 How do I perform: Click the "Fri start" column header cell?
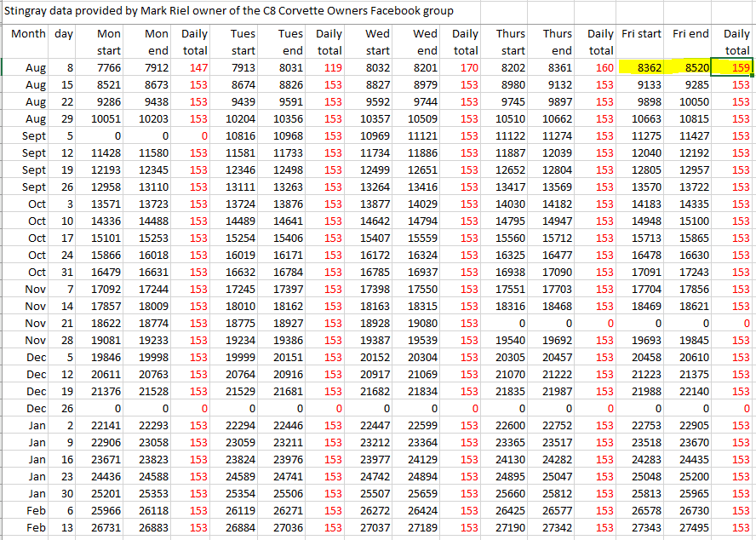point(641,34)
